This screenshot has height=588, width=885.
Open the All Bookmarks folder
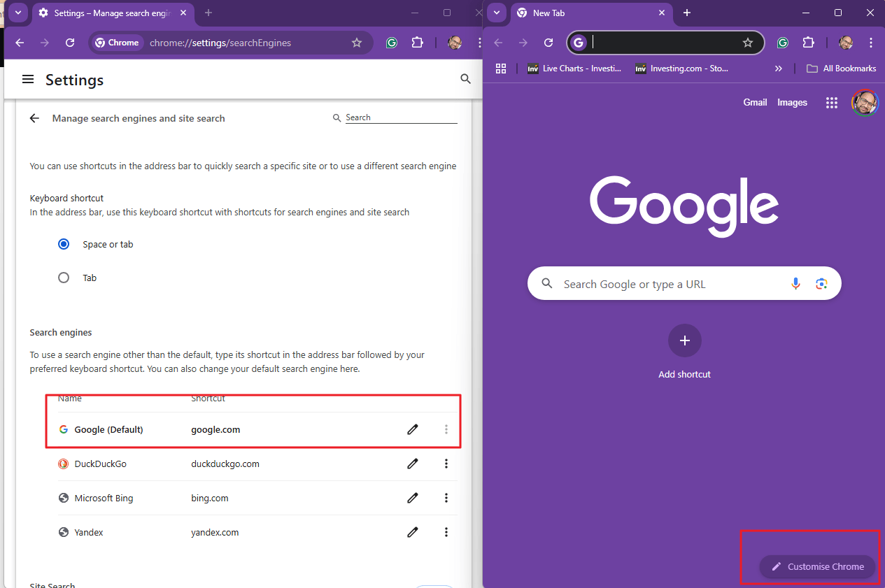tap(842, 69)
